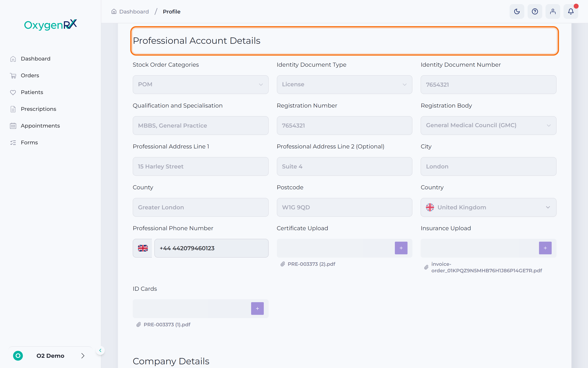This screenshot has height=368, width=588.
Task: Open PRE-003373 (2).pdf certificate file
Action: (x=311, y=264)
